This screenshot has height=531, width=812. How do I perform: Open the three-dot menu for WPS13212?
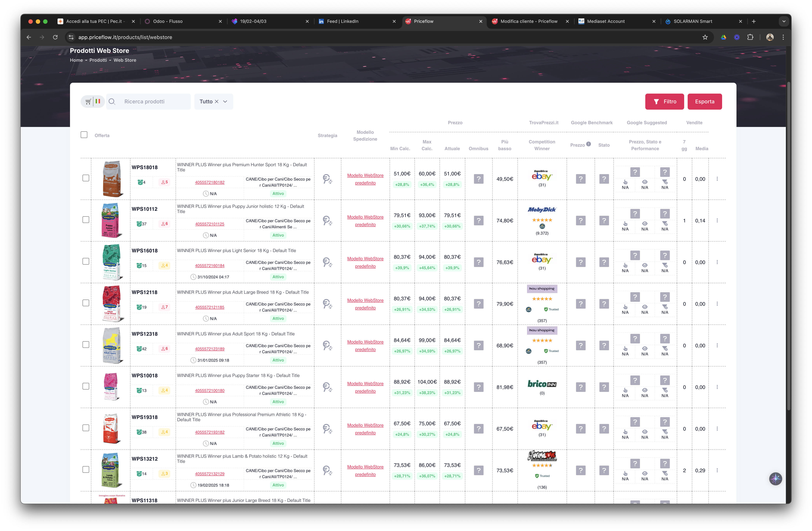click(x=717, y=470)
